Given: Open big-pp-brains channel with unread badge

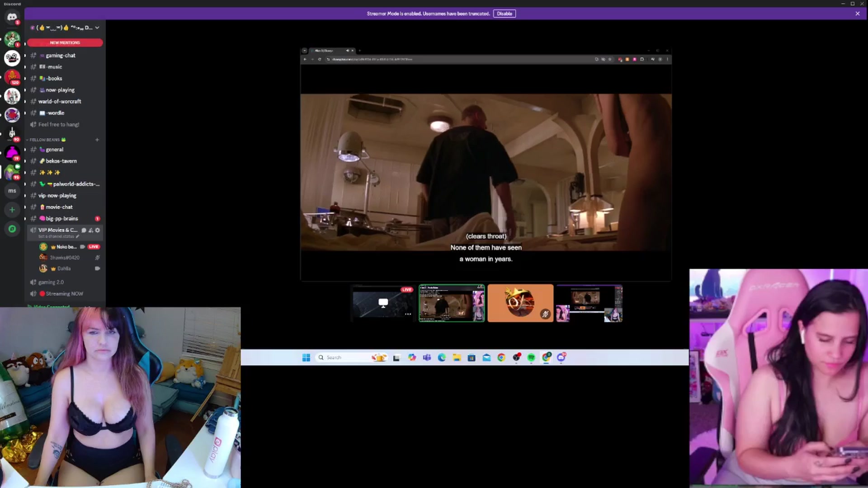Looking at the screenshot, I should tap(65, 219).
